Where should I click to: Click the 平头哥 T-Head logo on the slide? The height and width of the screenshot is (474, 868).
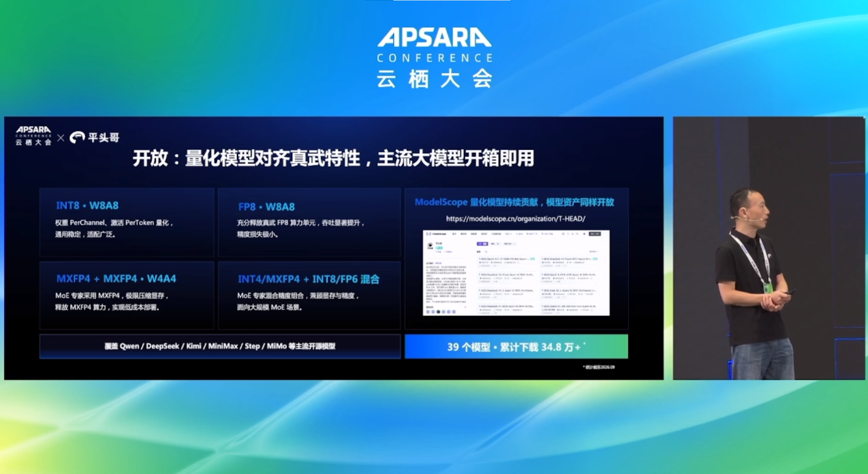click(x=95, y=137)
